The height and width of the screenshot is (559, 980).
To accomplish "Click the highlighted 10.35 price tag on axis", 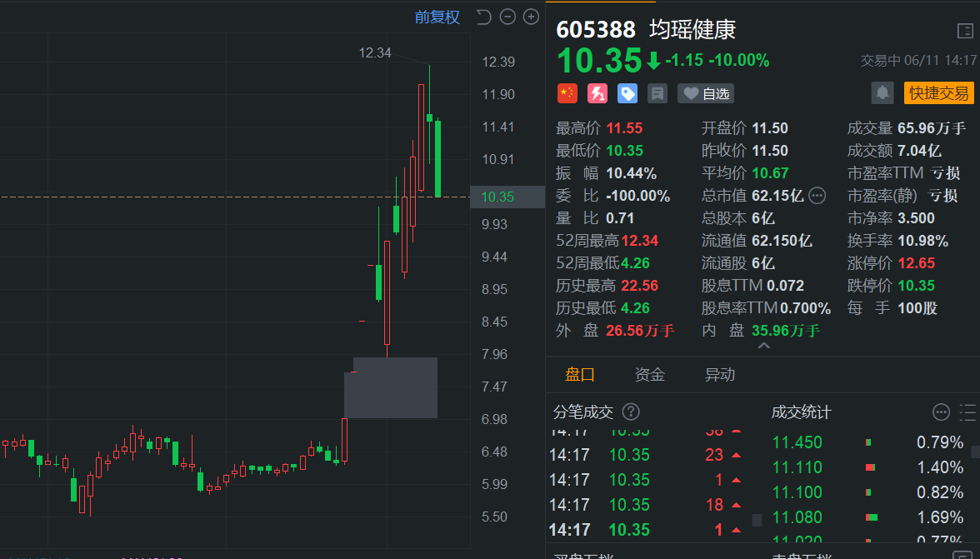I will pyautogui.click(x=507, y=197).
